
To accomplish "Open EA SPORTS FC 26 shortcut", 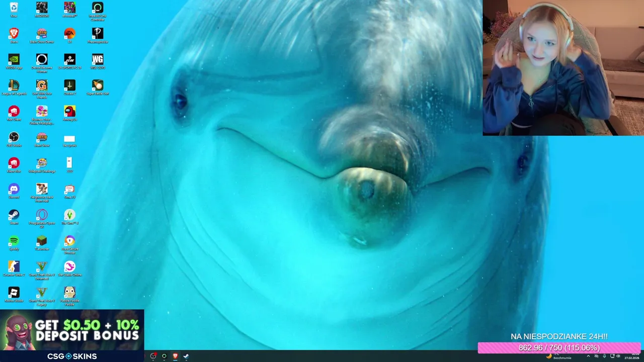I will click(x=69, y=61).
